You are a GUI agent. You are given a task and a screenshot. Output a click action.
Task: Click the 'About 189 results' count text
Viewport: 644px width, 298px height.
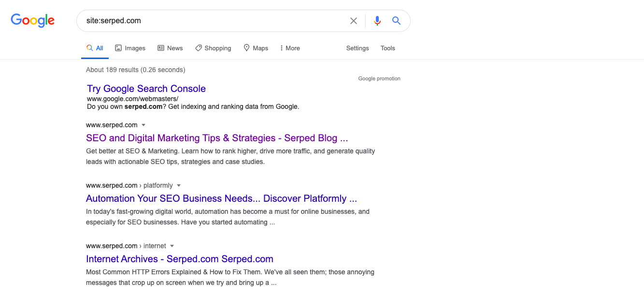pyautogui.click(x=135, y=70)
